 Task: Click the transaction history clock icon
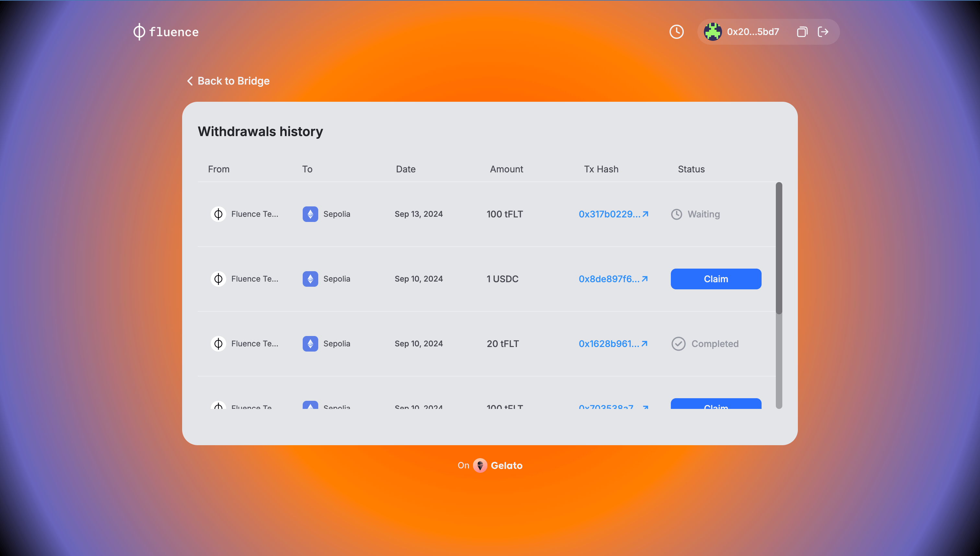pos(676,32)
